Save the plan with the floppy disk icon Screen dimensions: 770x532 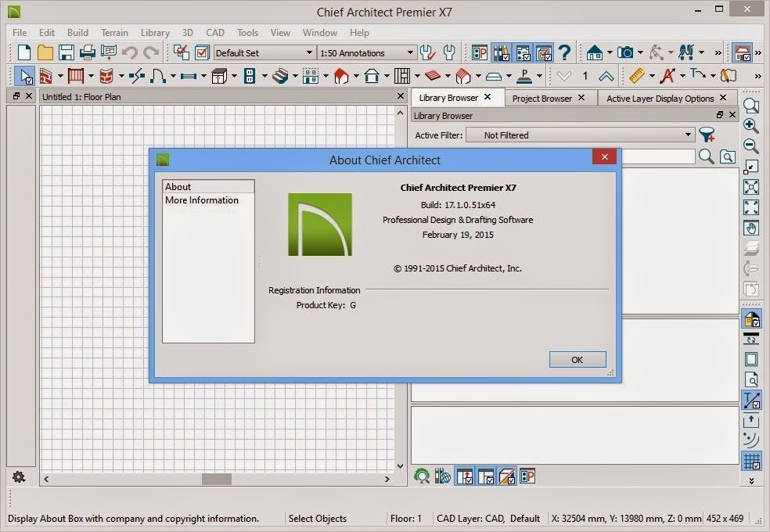click(67, 52)
